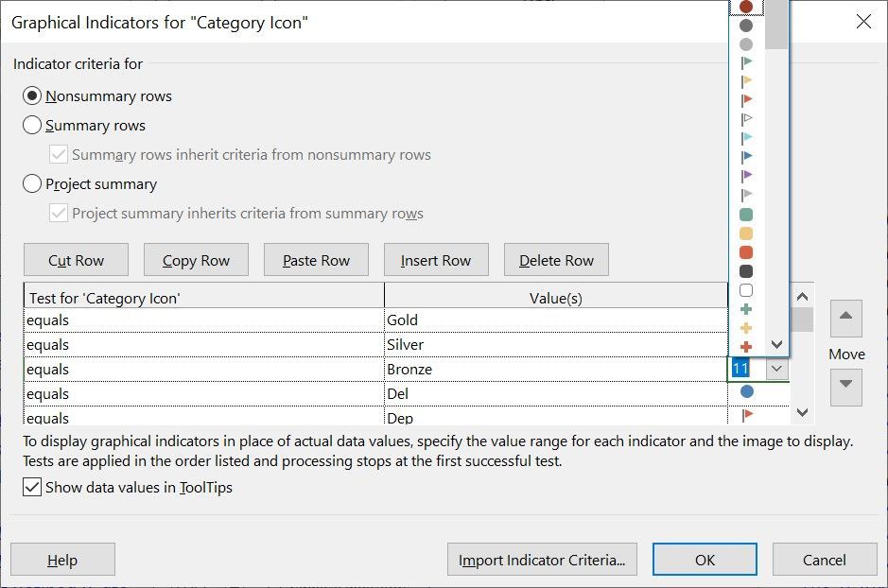Click the Gold value cell

point(555,320)
